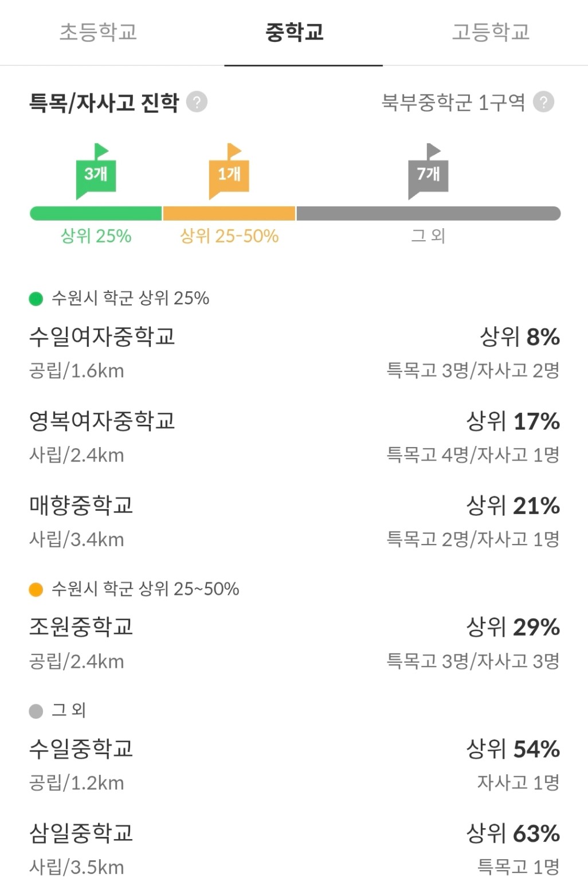Open the 수일중학교 entry
The width and height of the screenshot is (588, 893).
click(81, 749)
